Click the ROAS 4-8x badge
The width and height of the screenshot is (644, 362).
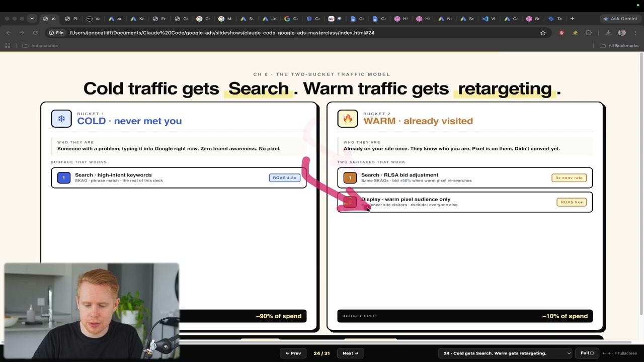[x=285, y=177]
